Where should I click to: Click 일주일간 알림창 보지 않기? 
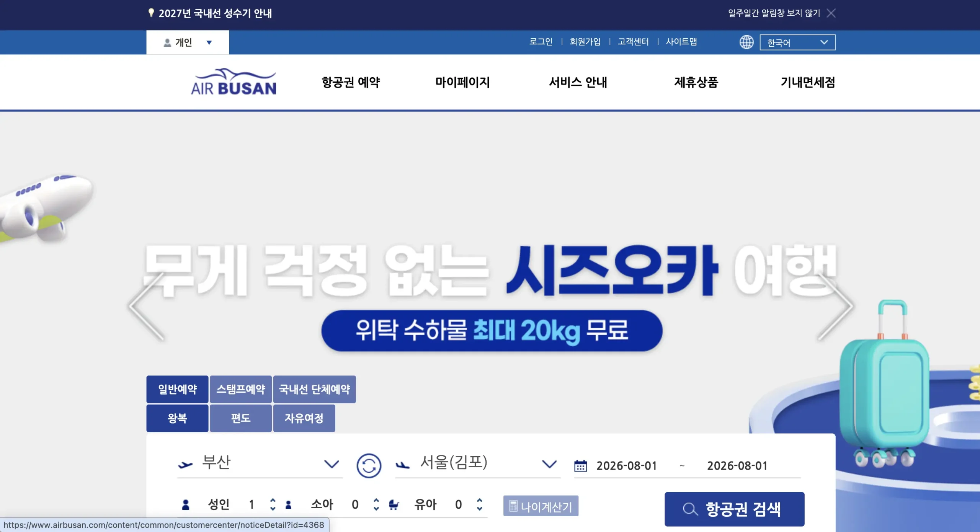pos(774,13)
